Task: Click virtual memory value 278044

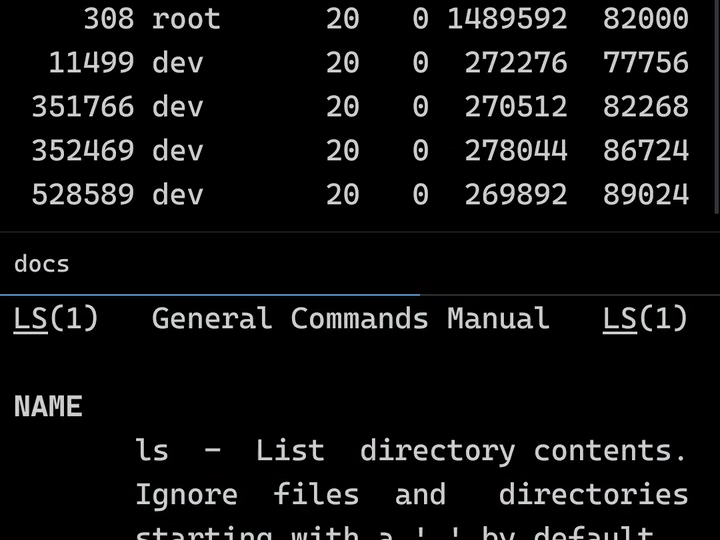Action: tap(516, 151)
